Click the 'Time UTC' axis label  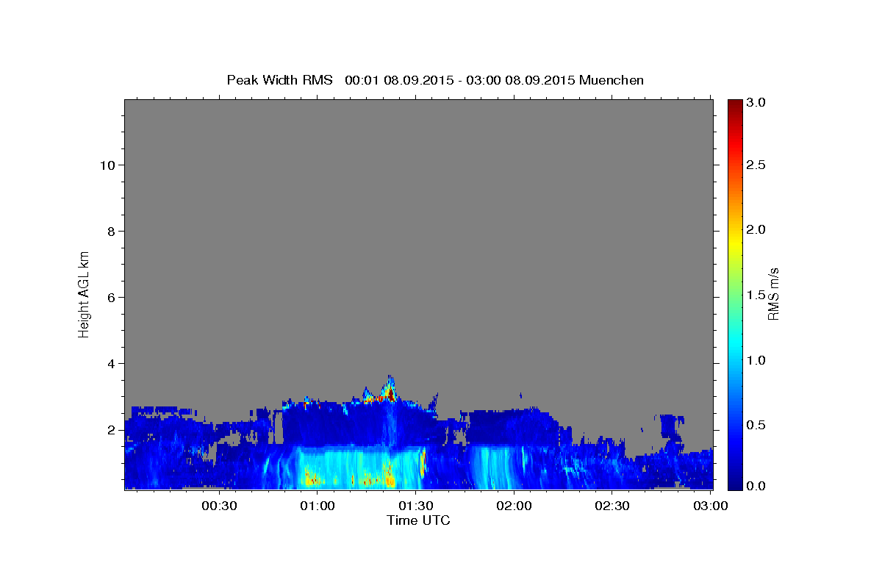pos(418,520)
